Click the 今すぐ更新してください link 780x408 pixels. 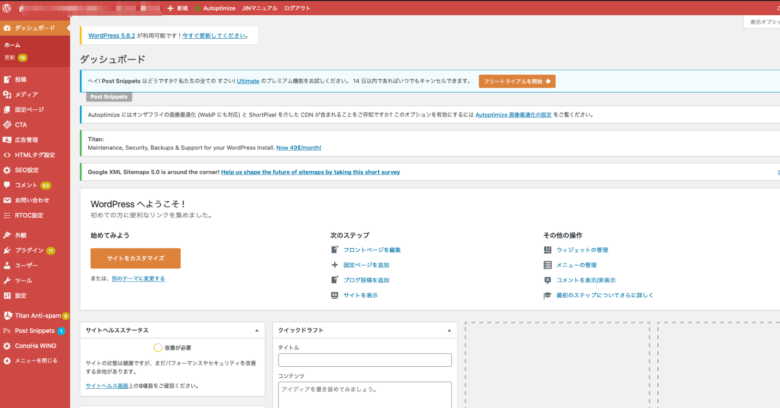pyautogui.click(x=214, y=36)
